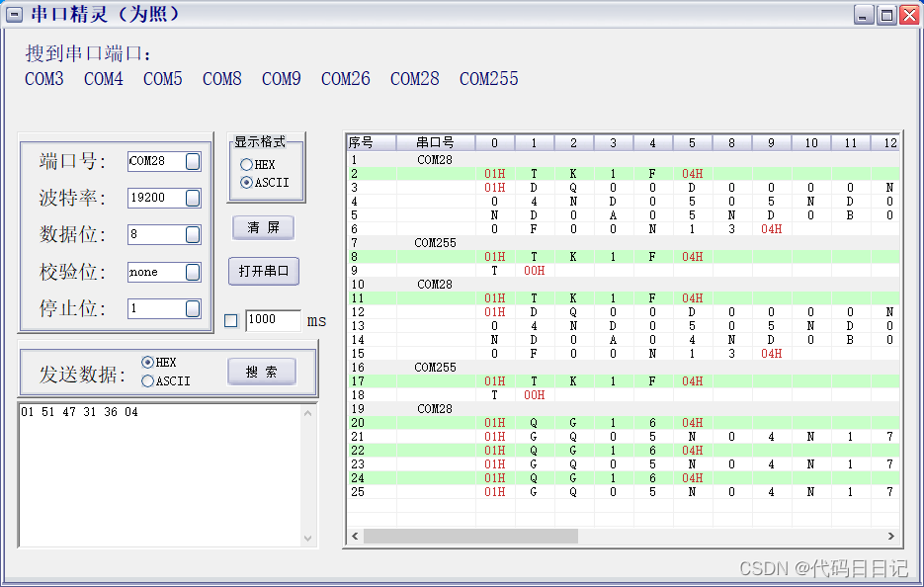Image resolution: width=924 pixels, height=587 pixels.
Task: Click COM3 in the found ports list
Action: click(x=44, y=79)
